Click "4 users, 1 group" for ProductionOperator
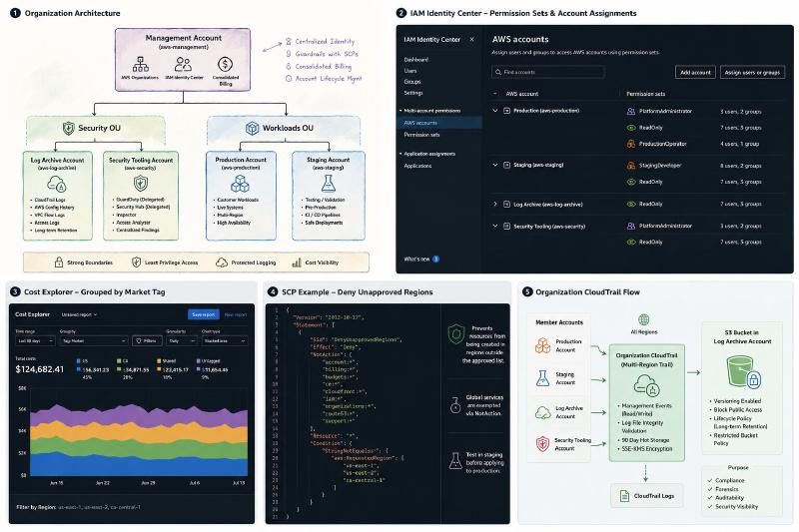Image resolution: width=799 pixels, height=532 pixels. 740,144
